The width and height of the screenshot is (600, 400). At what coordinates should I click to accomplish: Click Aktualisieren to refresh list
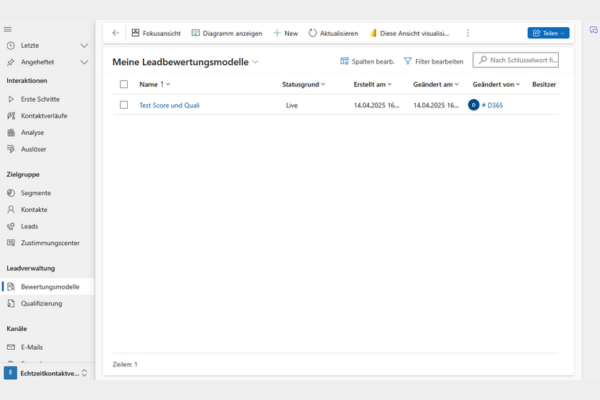pos(333,33)
